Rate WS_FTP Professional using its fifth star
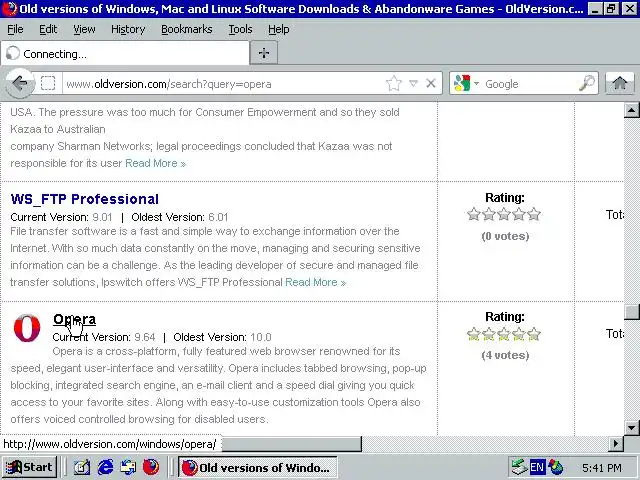Viewport: 640px width, 480px height. point(534,214)
